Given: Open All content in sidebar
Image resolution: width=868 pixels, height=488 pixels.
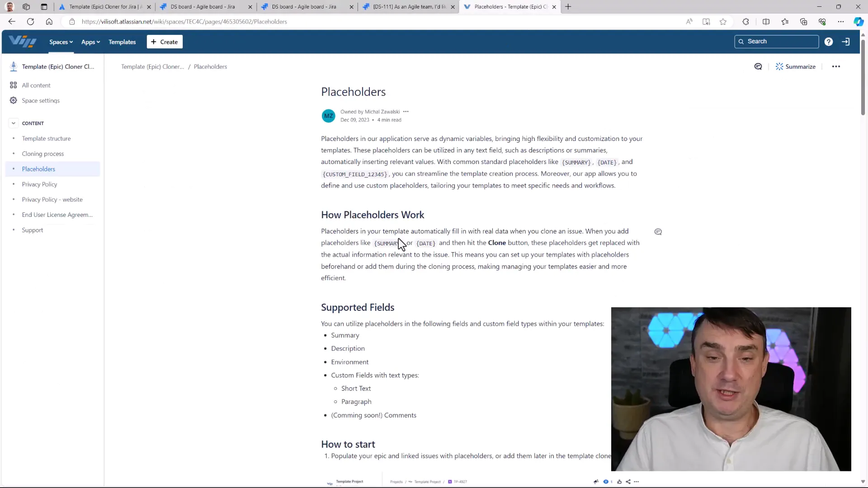Looking at the screenshot, I should [36, 85].
